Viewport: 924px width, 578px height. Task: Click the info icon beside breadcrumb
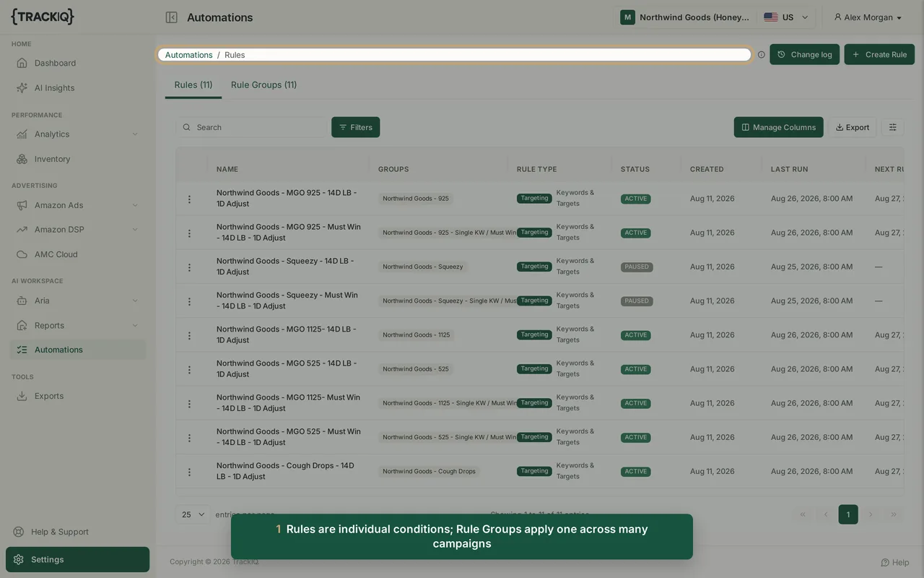pos(761,55)
